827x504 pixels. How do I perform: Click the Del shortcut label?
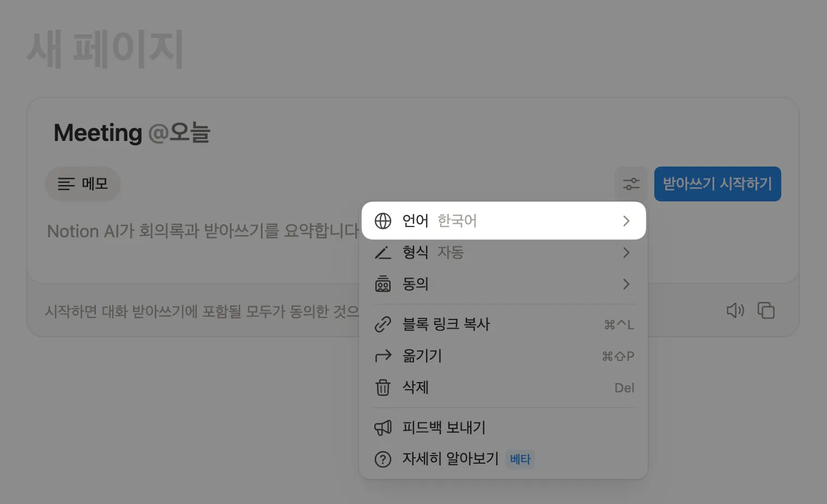pos(624,388)
